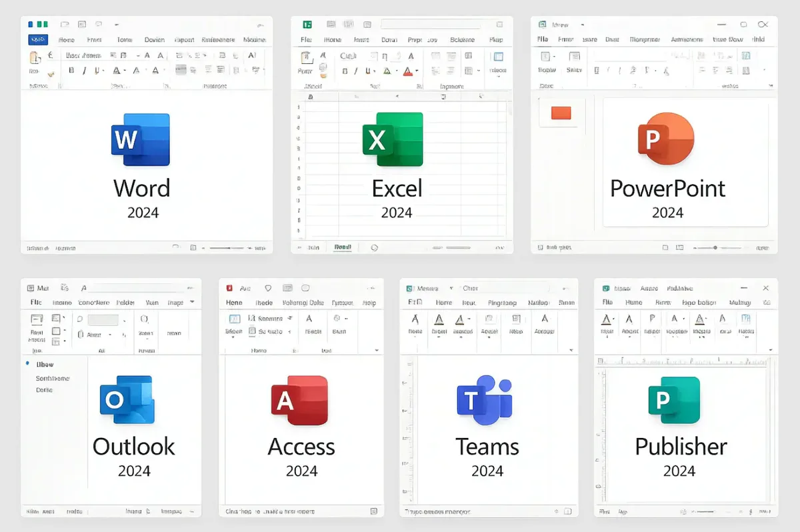Click the PowerPoint logo icon

(666, 140)
